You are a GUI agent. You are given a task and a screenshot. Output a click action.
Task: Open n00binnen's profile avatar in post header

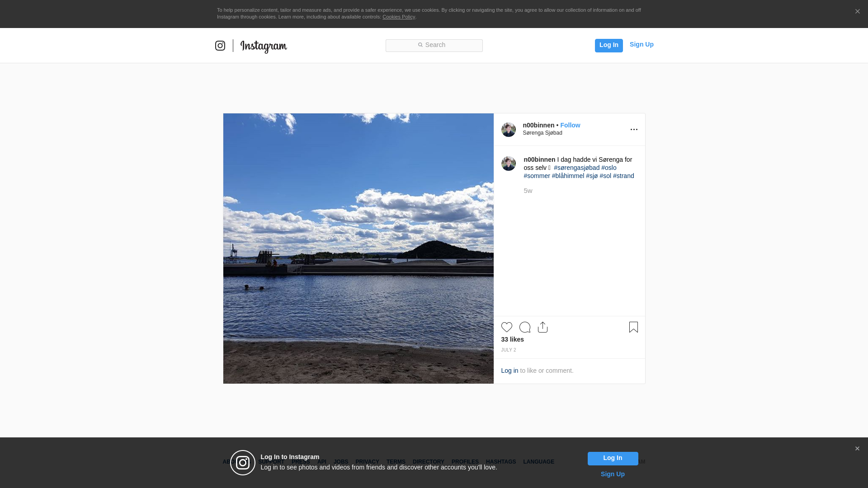[508, 130]
